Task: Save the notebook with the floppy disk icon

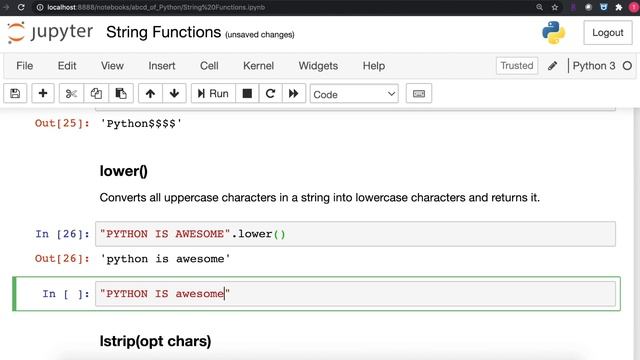Action: coord(15,93)
